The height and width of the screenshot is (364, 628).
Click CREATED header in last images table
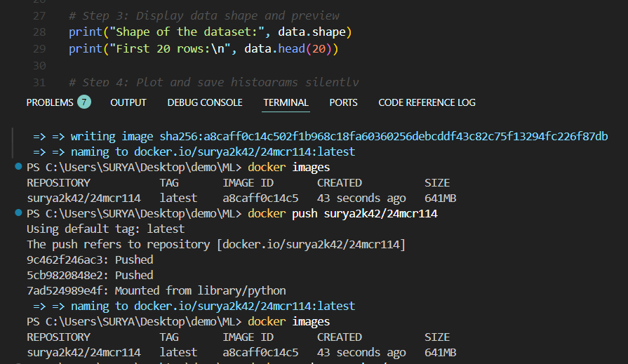coord(339,337)
